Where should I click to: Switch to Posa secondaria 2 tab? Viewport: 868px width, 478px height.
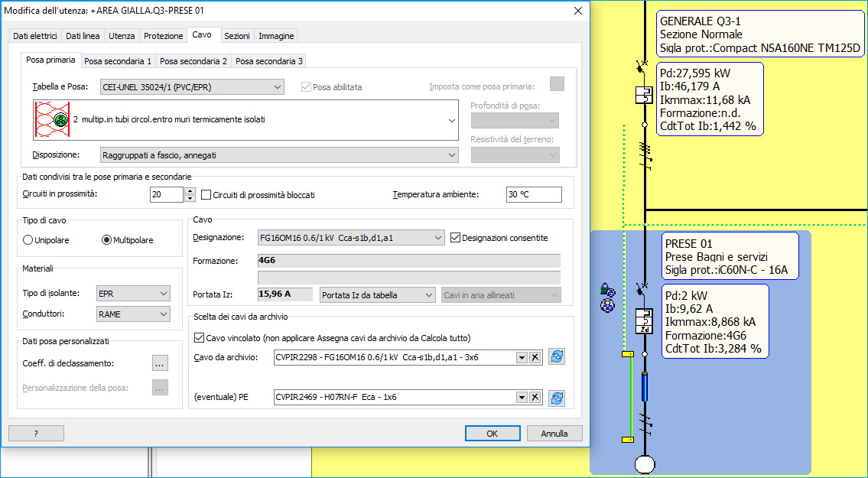pyautogui.click(x=193, y=61)
